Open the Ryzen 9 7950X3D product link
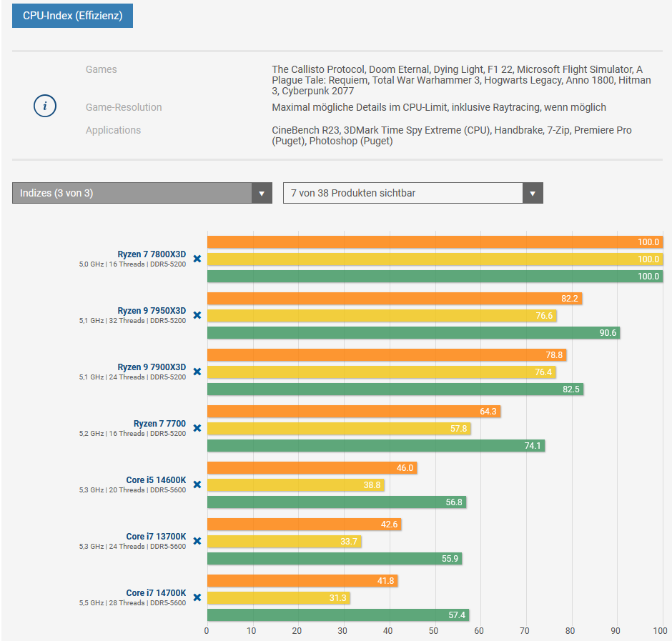Viewport: 672px width, 641px height. [152, 311]
